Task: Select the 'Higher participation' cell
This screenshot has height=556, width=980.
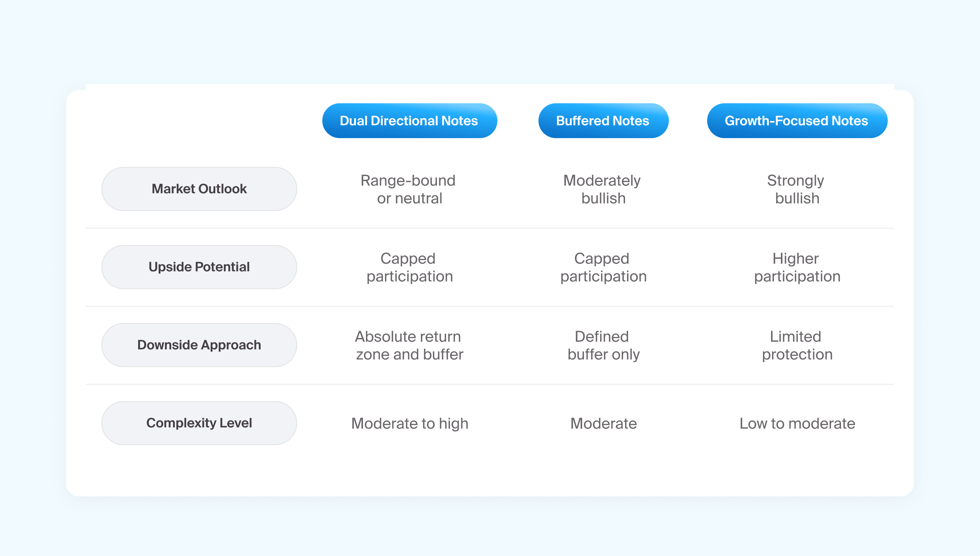Action: (797, 267)
